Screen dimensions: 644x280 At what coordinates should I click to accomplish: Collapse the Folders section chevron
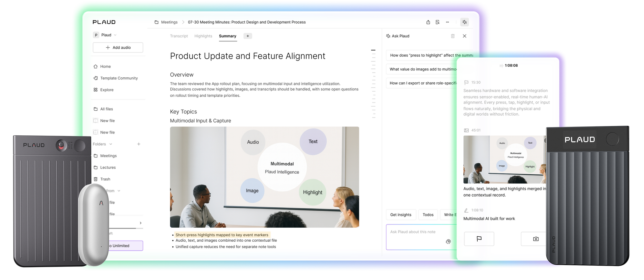[111, 144]
